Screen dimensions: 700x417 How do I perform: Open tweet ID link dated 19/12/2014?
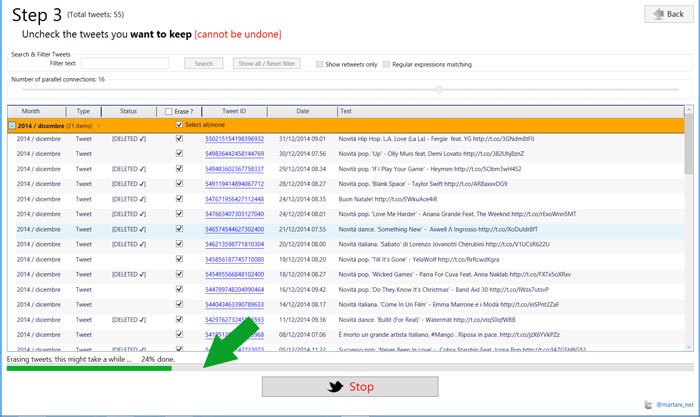234,259
